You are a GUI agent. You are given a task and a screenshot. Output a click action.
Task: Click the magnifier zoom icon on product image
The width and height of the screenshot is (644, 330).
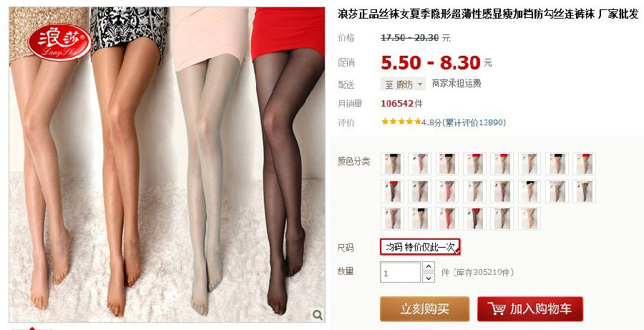[317, 315]
